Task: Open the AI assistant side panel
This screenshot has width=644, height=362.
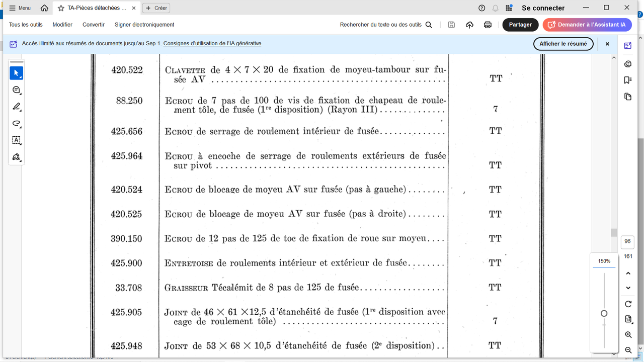Action: [x=628, y=46]
